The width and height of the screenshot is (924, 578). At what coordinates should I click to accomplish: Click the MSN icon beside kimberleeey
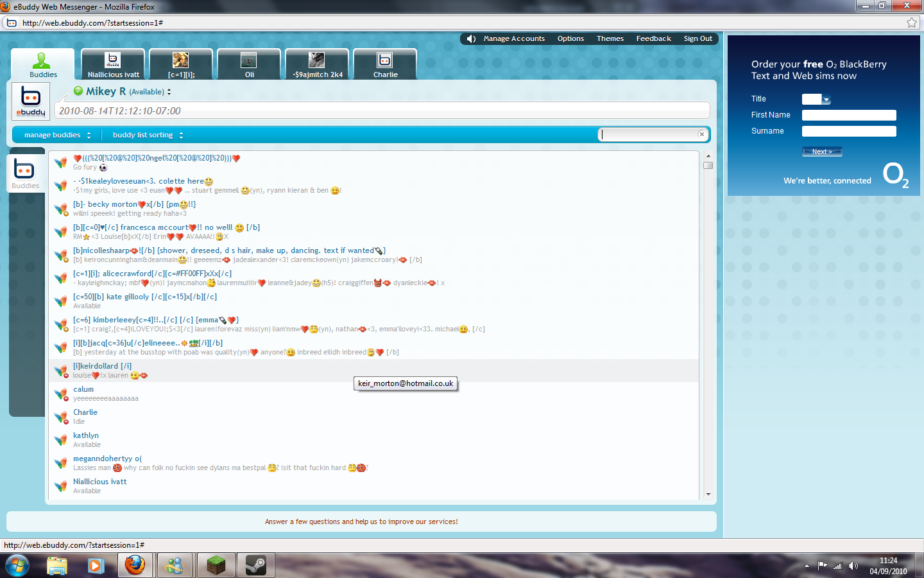(x=61, y=324)
